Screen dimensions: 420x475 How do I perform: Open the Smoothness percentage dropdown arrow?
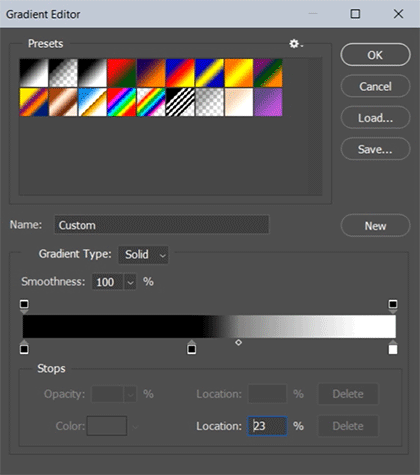point(130,282)
